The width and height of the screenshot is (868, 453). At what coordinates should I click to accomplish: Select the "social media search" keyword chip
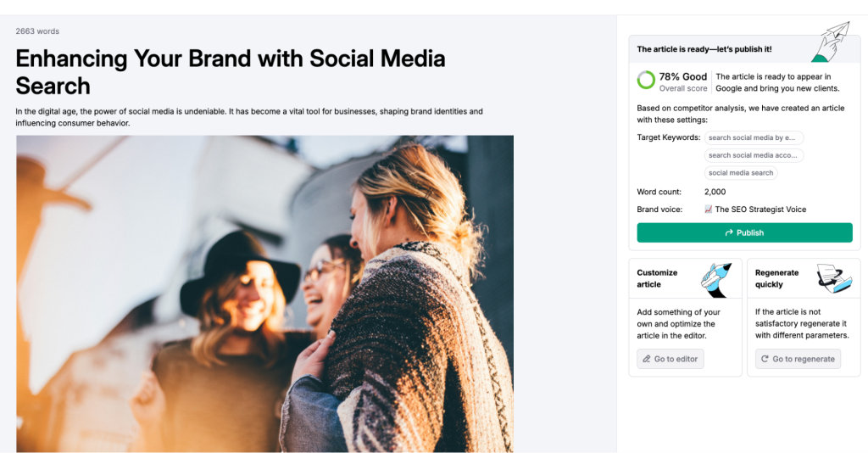[x=741, y=173]
